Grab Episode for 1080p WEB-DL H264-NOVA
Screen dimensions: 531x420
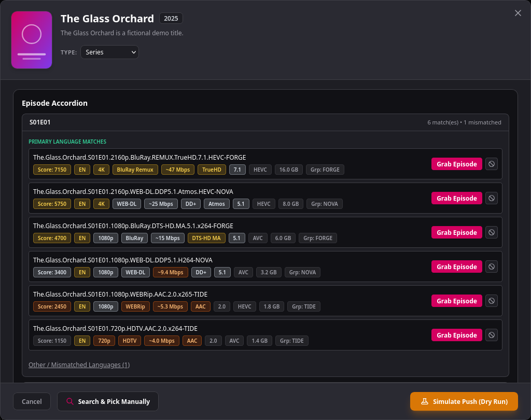point(456,267)
